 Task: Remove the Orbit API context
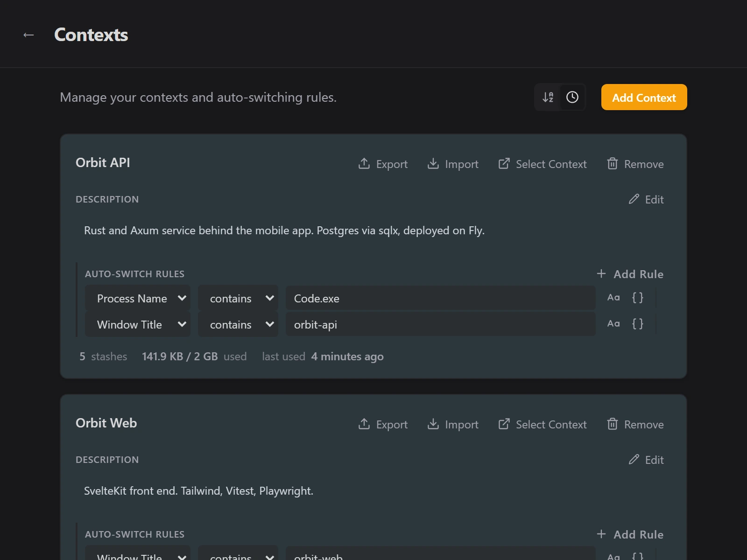pyautogui.click(x=635, y=164)
